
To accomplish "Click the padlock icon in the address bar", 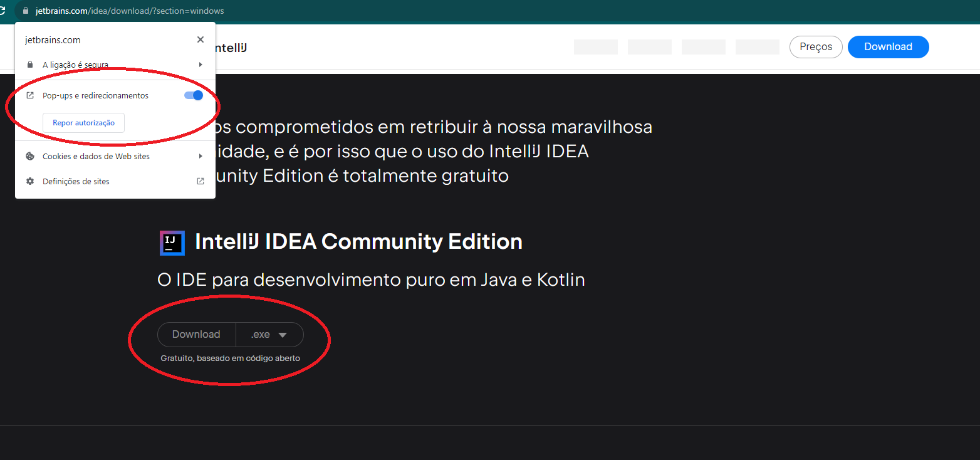I will pyautogui.click(x=25, y=11).
